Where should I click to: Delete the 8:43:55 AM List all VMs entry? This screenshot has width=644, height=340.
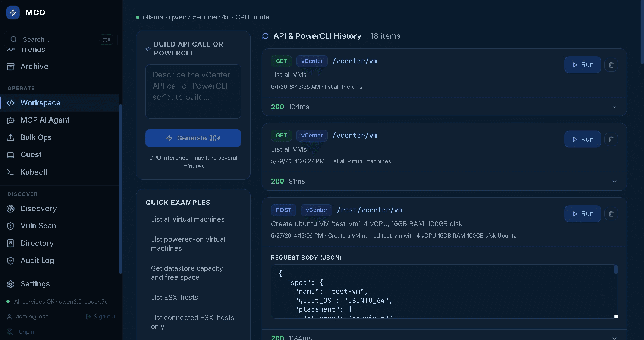(x=611, y=65)
